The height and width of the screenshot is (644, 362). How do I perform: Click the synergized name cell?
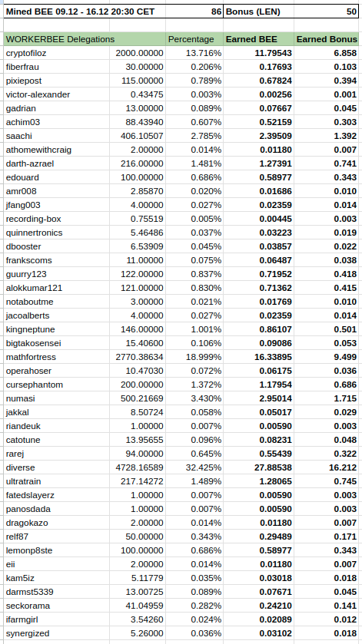click(x=57, y=633)
